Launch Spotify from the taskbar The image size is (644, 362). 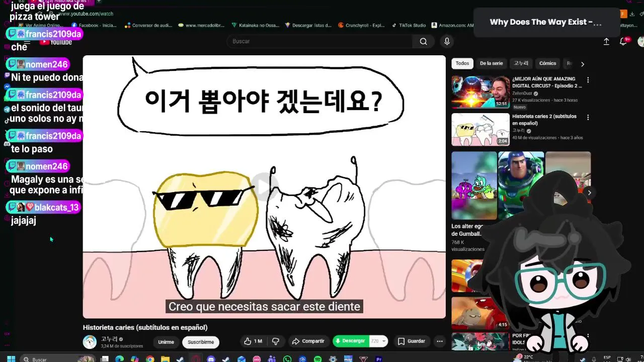coord(317,359)
